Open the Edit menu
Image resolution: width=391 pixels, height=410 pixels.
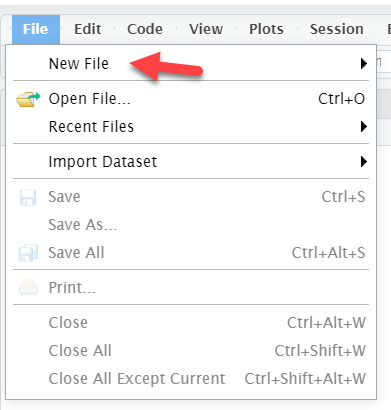click(87, 29)
